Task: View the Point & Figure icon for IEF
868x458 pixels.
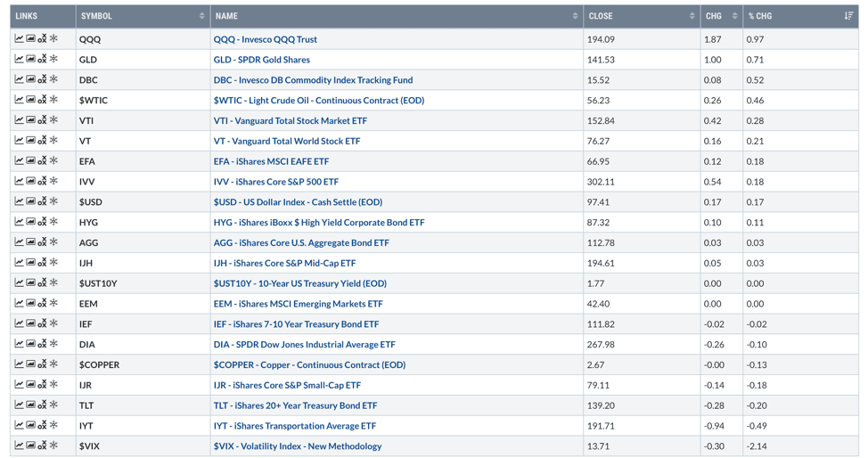Action: pos(42,323)
